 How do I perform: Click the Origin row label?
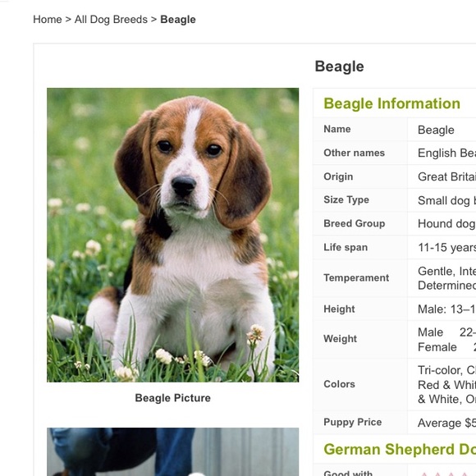click(x=338, y=176)
